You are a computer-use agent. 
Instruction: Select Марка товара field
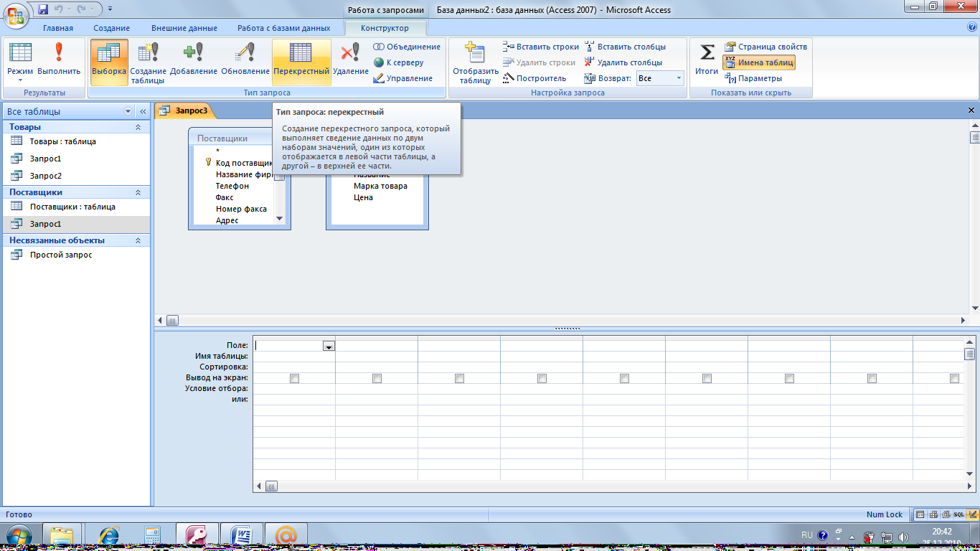380,186
